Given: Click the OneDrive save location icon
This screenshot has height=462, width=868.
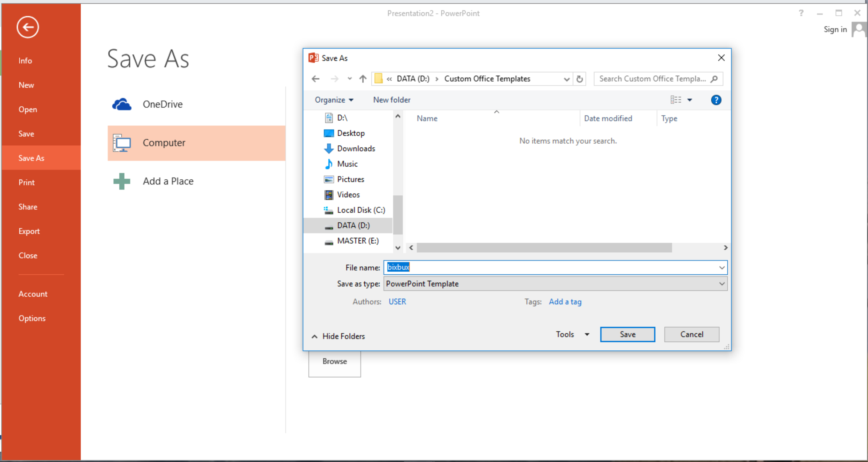Looking at the screenshot, I should coord(122,104).
